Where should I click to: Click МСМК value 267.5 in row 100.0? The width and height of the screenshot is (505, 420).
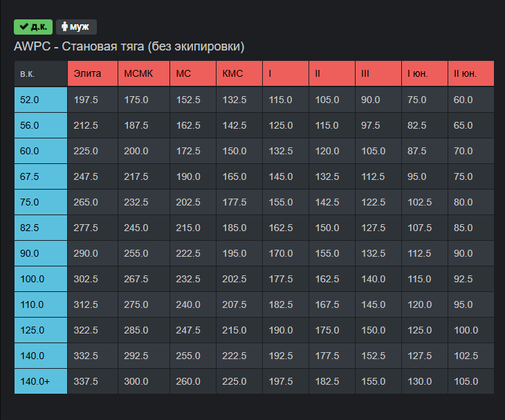point(144,279)
